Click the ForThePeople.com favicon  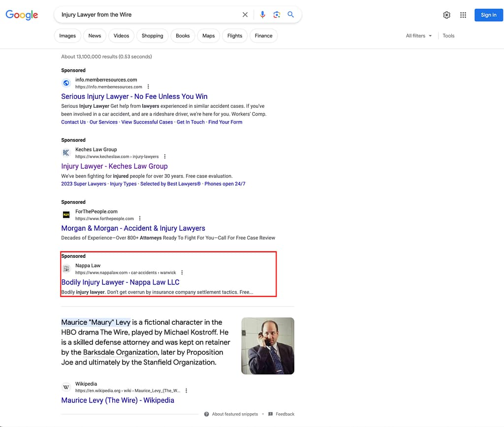tap(66, 214)
